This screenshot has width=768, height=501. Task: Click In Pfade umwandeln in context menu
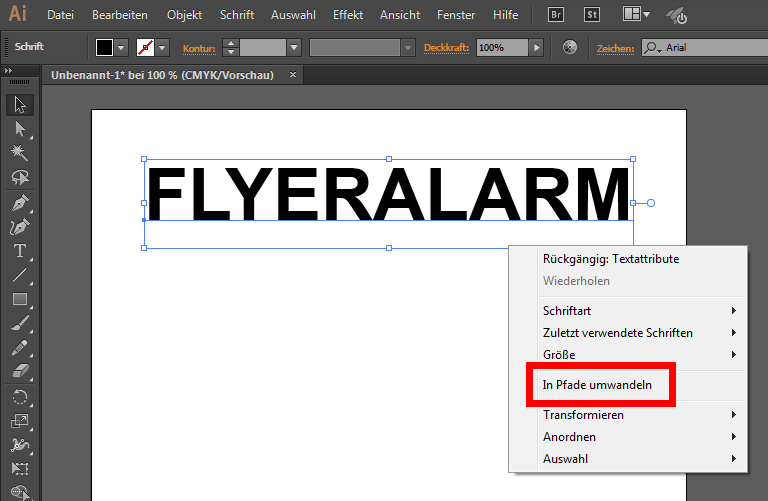[x=600, y=385]
